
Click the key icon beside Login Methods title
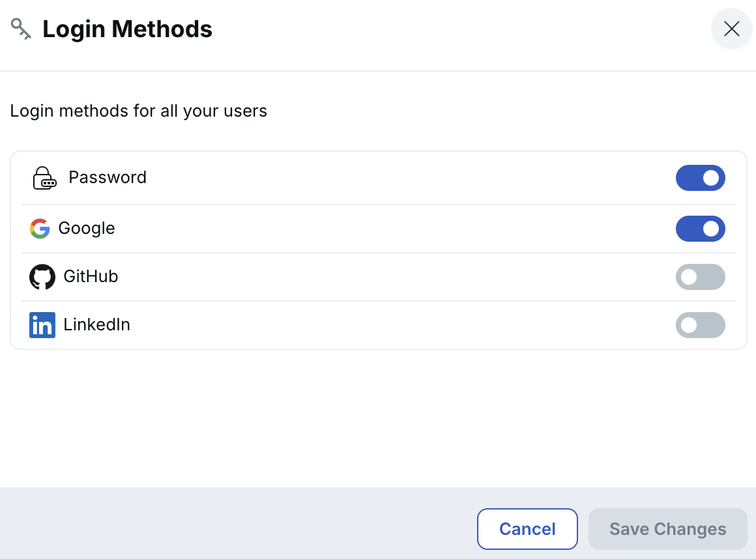pos(20,29)
